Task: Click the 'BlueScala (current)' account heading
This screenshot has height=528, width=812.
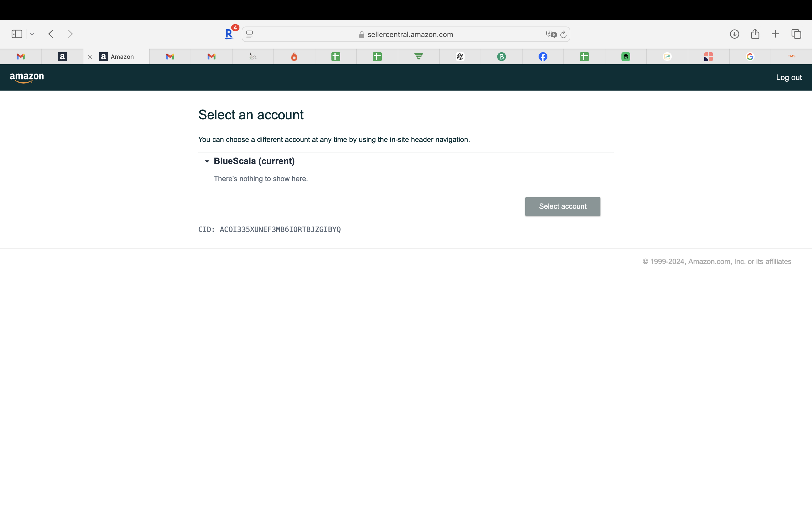Action: pos(254,161)
